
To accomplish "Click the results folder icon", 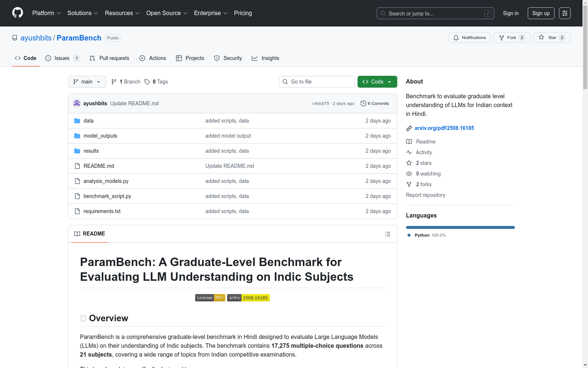I will [77, 151].
